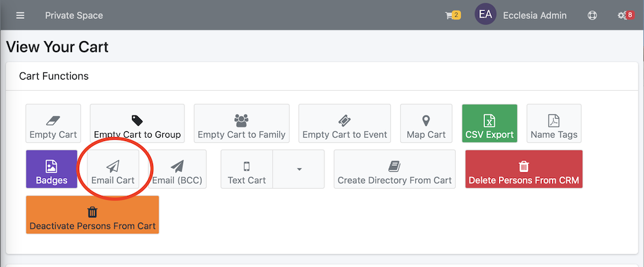Click the map pin icon on Map Cart
644x267 pixels.
pos(426,121)
